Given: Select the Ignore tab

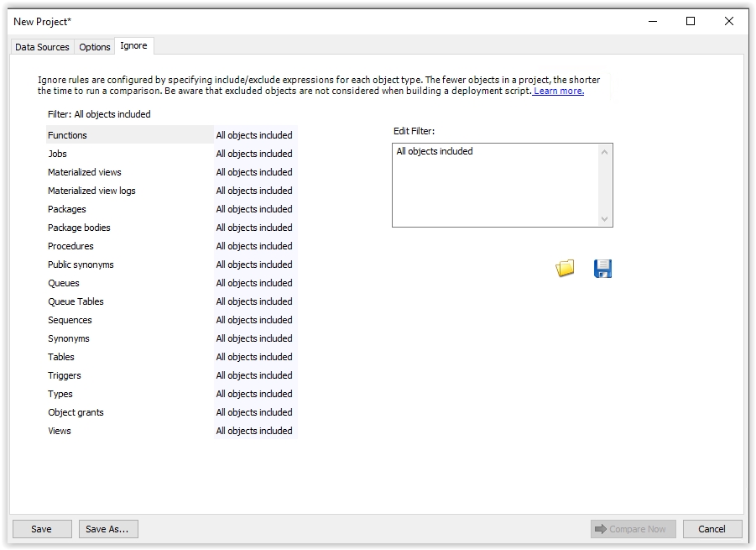Looking at the screenshot, I should 133,46.
